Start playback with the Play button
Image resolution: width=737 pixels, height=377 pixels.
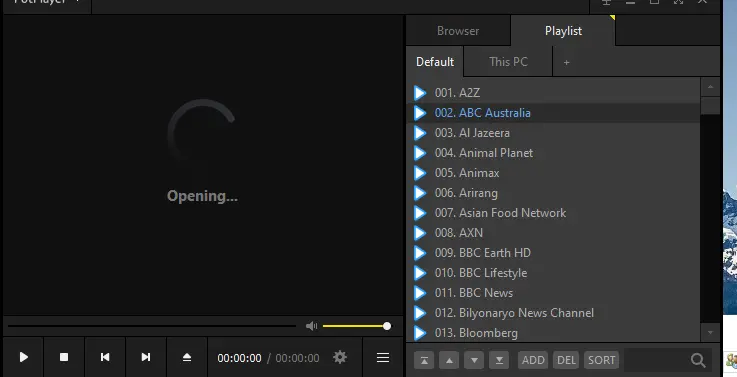click(24, 357)
